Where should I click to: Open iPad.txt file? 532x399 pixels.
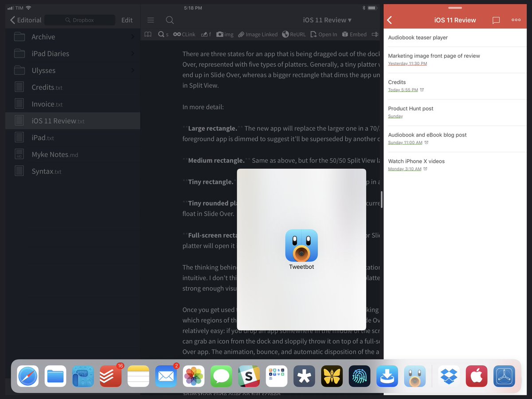point(73,138)
